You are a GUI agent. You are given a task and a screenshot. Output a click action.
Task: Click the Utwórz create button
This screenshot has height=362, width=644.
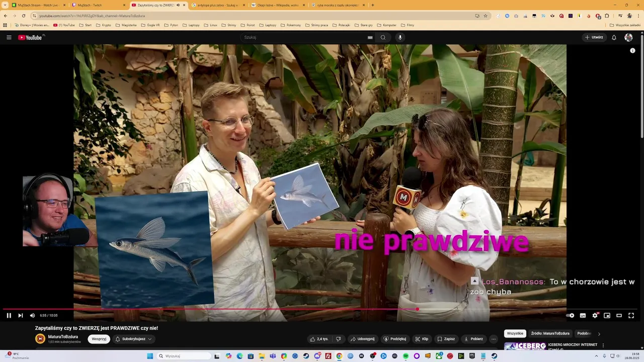coord(594,37)
